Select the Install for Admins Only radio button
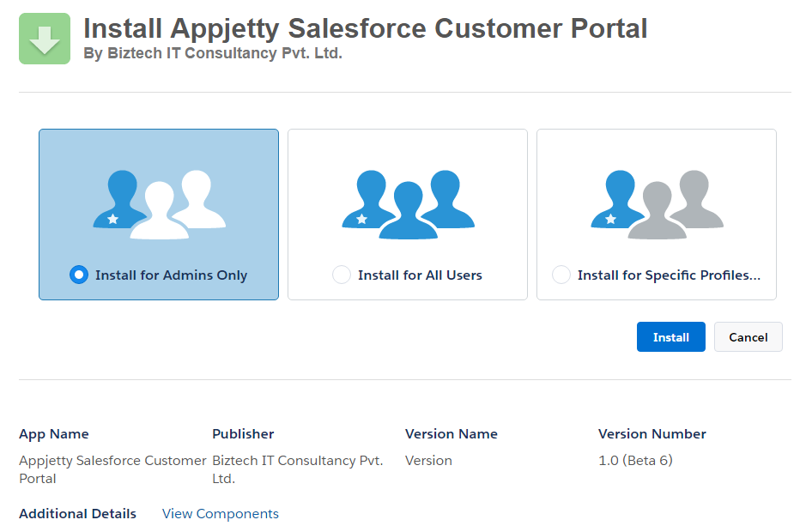Viewport: 806px width, 532px height. click(79, 275)
